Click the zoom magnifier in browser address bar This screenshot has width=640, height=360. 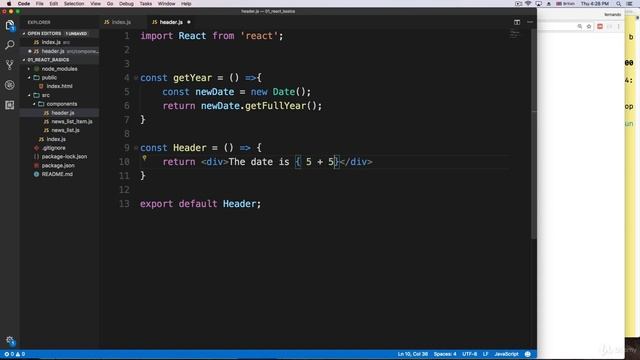[x=580, y=27]
